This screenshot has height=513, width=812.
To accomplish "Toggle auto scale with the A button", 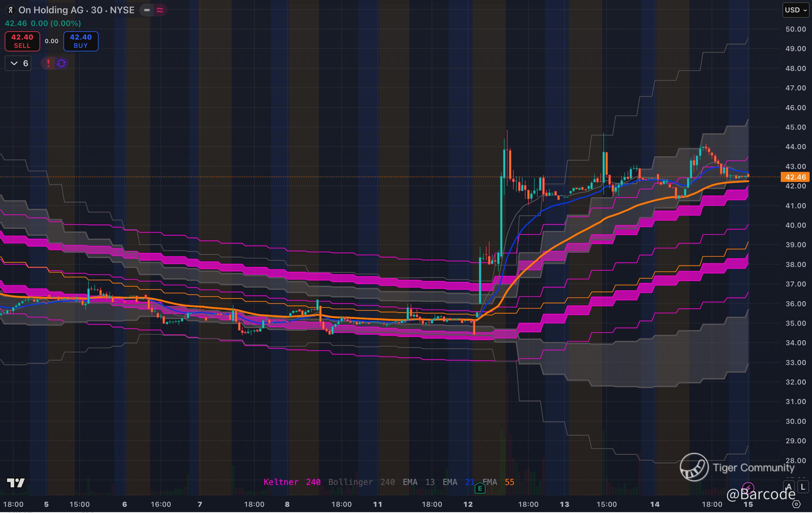I will pyautogui.click(x=788, y=487).
